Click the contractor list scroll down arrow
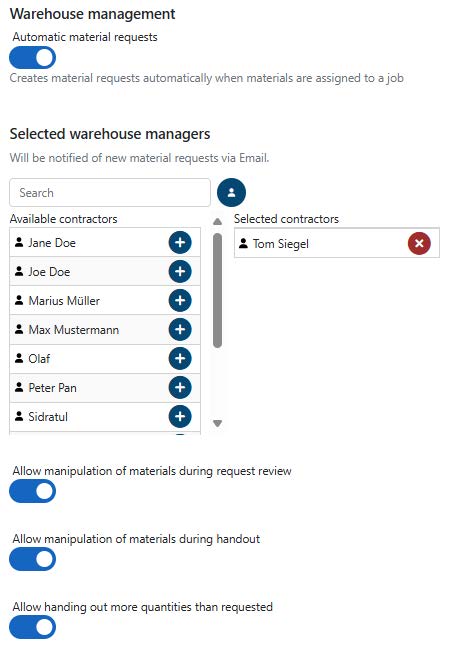The image size is (454, 655). [217, 423]
